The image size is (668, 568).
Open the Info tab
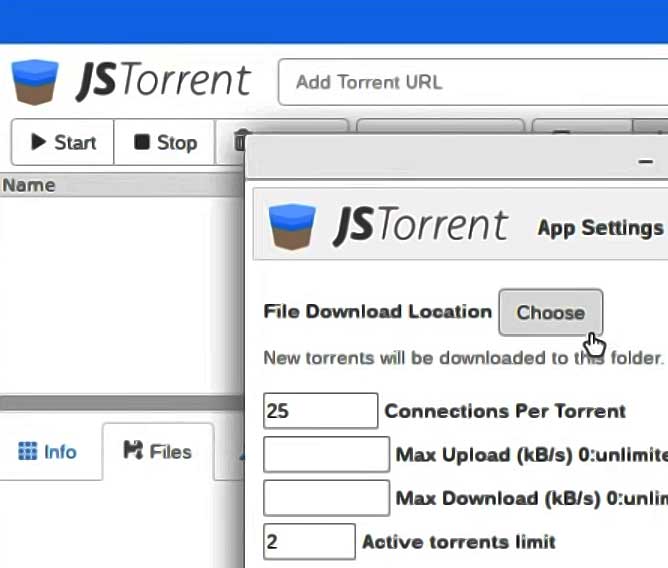(x=48, y=452)
